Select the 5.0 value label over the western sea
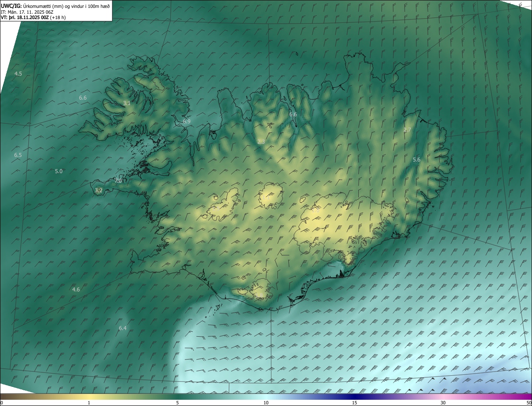The width and height of the screenshot is (532, 406). (x=59, y=171)
